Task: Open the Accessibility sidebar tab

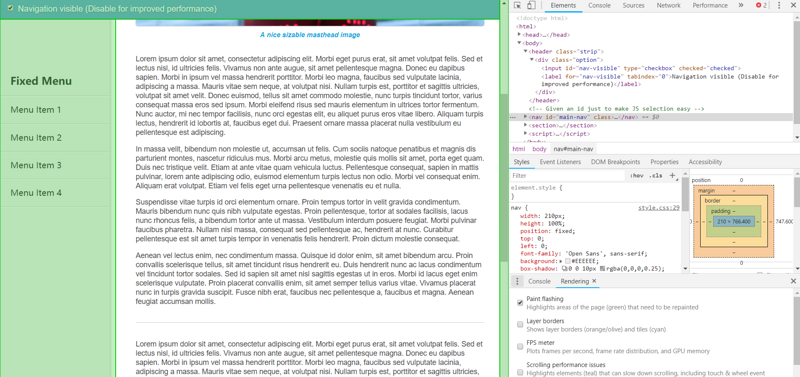Action: coord(705,162)
